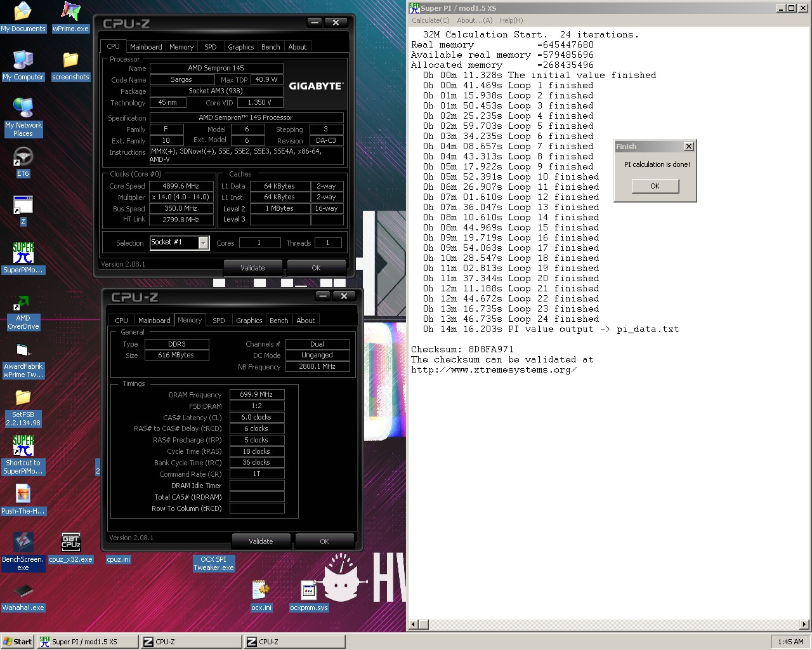Image resolution: width=812 pixels, height=650 pixels.
Task: Click OK in lower CPU-Z Memory window
Action: point(324,541)
